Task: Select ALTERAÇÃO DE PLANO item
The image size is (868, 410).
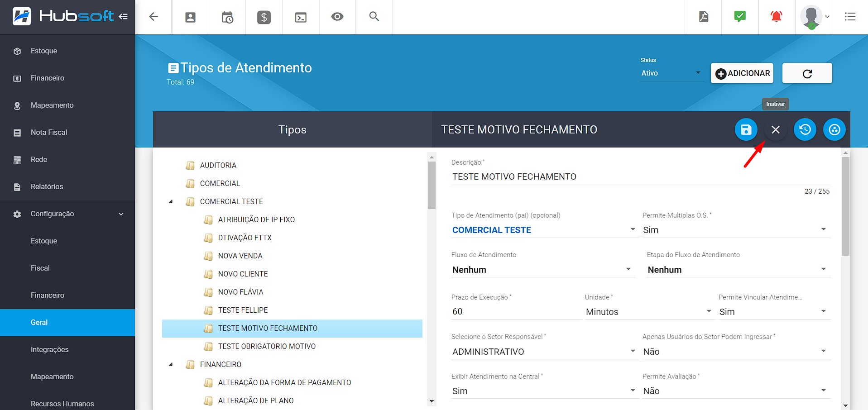Action: [256, 400]
